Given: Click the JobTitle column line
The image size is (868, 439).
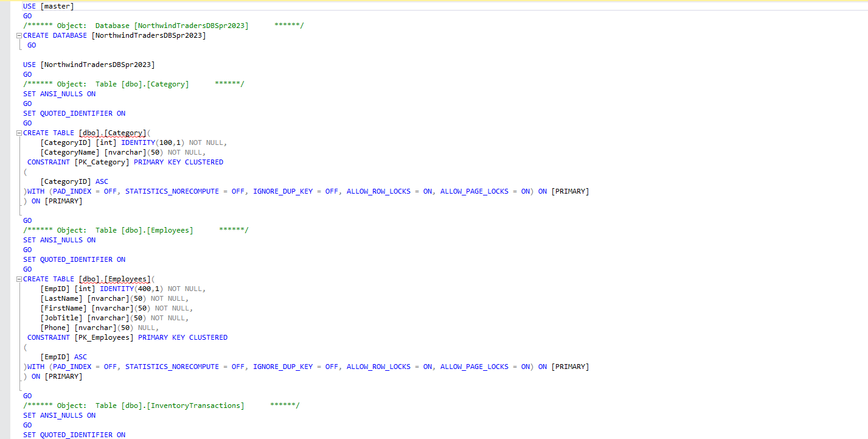Looking at the screenshot, I should click(x=58, y=317).
